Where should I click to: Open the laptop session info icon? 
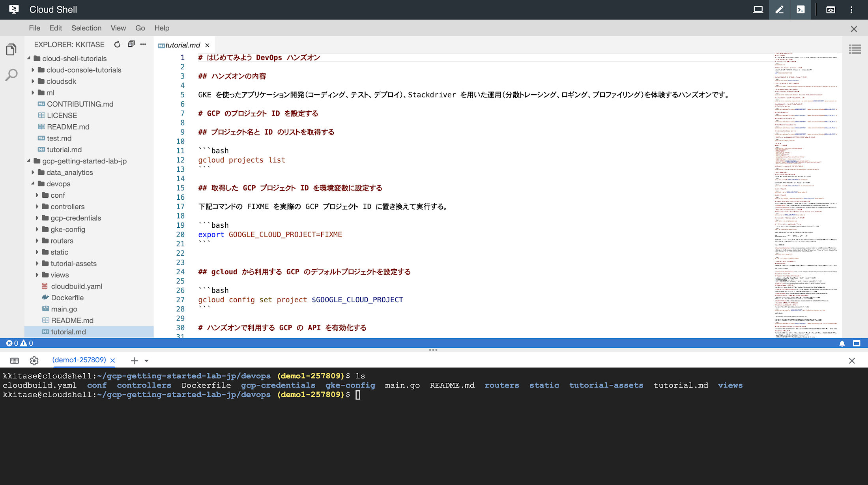click(758, 9)
